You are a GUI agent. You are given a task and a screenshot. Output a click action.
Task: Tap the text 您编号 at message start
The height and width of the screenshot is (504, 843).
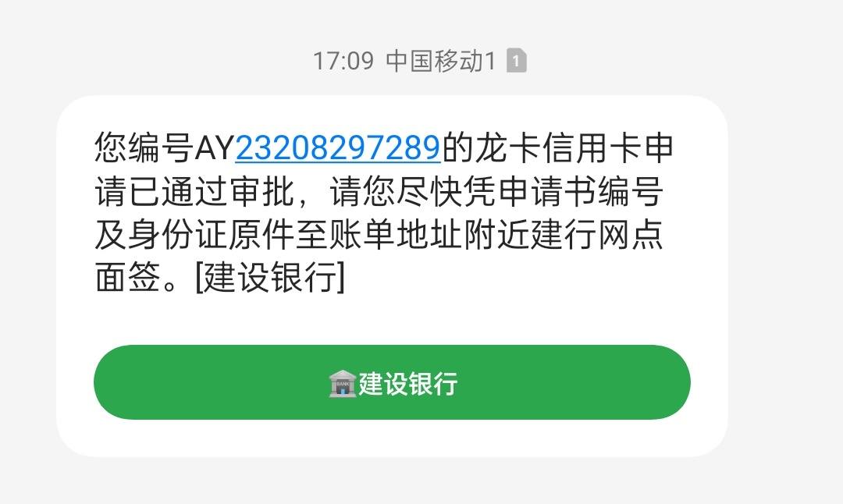pyautogui.click(x=144, y=147)
